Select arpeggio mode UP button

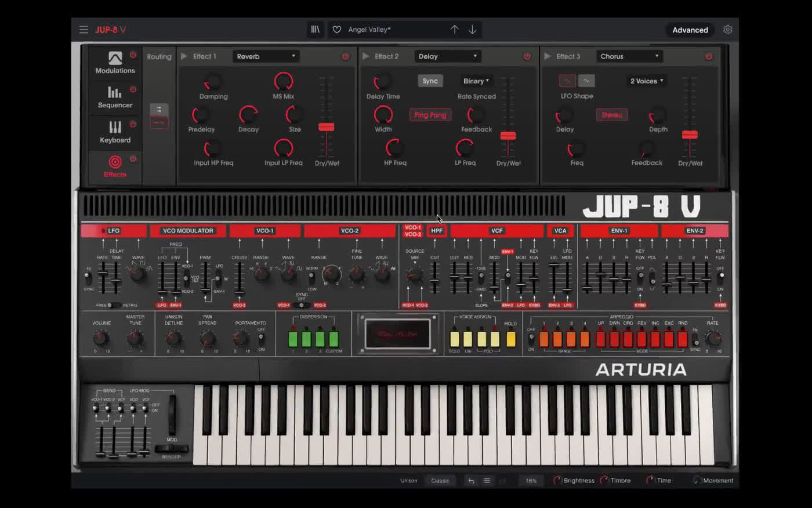pos(600,339)
